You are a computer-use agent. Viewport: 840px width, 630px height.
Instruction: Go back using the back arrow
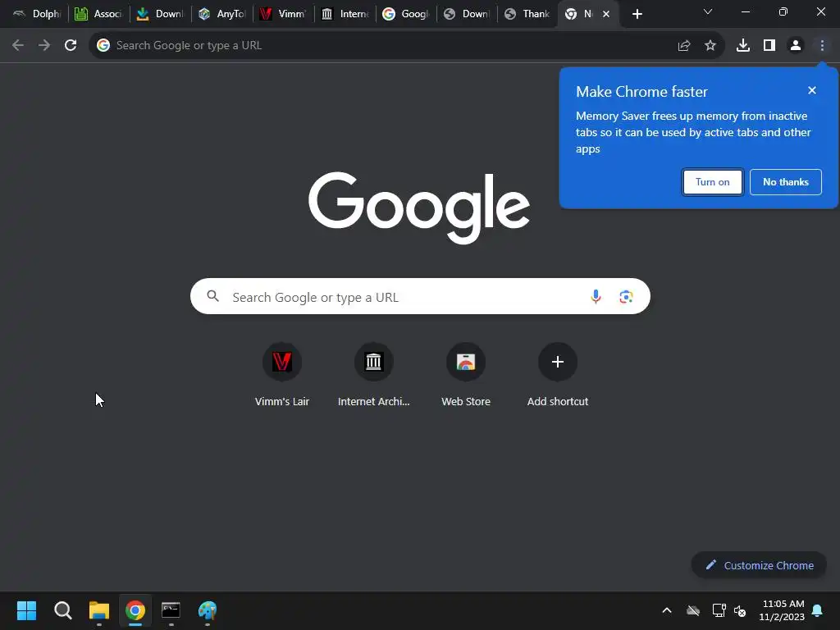[18, 46]
